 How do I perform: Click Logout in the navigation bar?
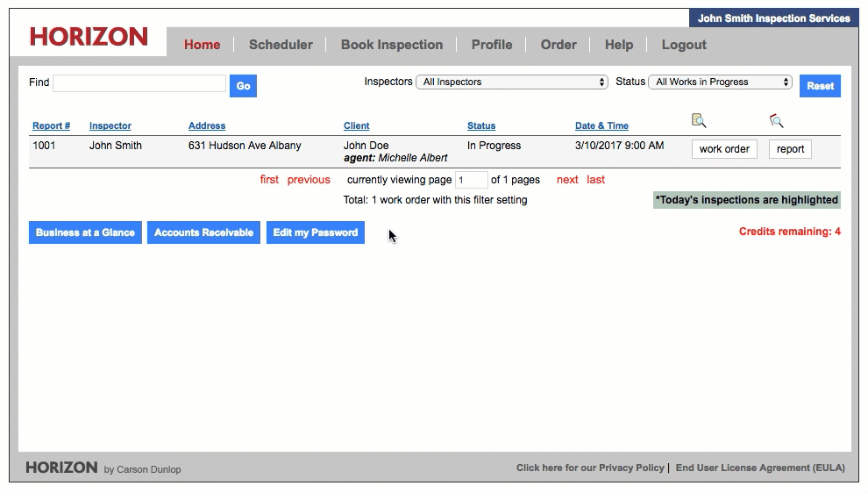coord(684,45)
